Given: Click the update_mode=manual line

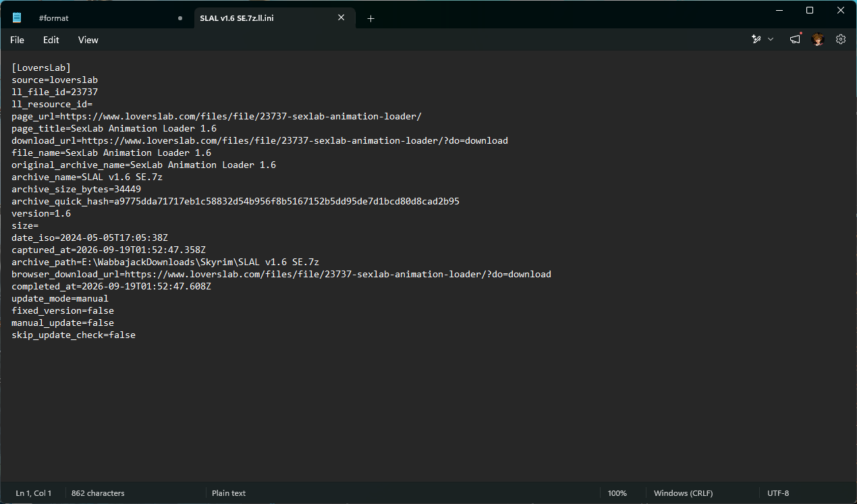Looking at the screenshot, I should pyautogui.click(x=60, y=298).
